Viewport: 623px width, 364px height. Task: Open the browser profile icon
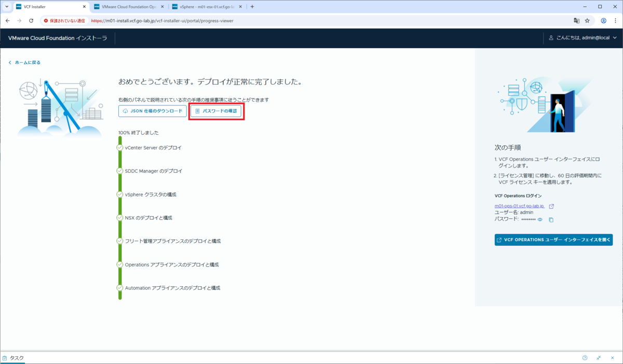(604, 21)
